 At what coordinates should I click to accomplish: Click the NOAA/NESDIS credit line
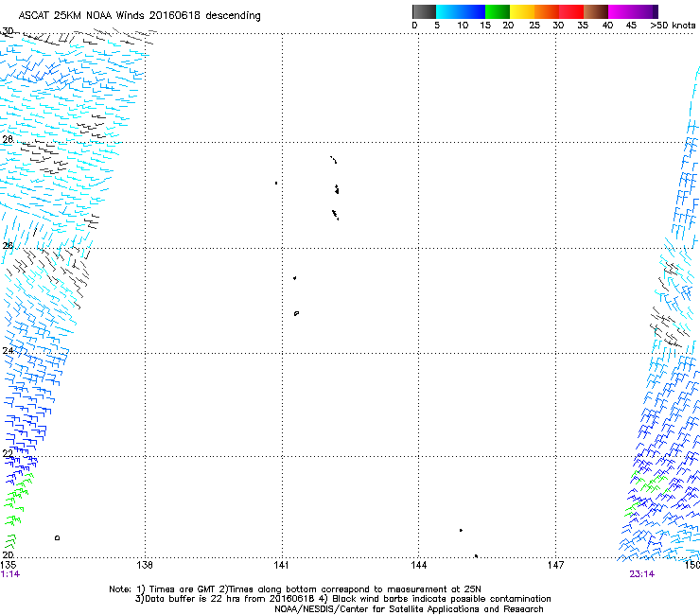tap(409, 609)
